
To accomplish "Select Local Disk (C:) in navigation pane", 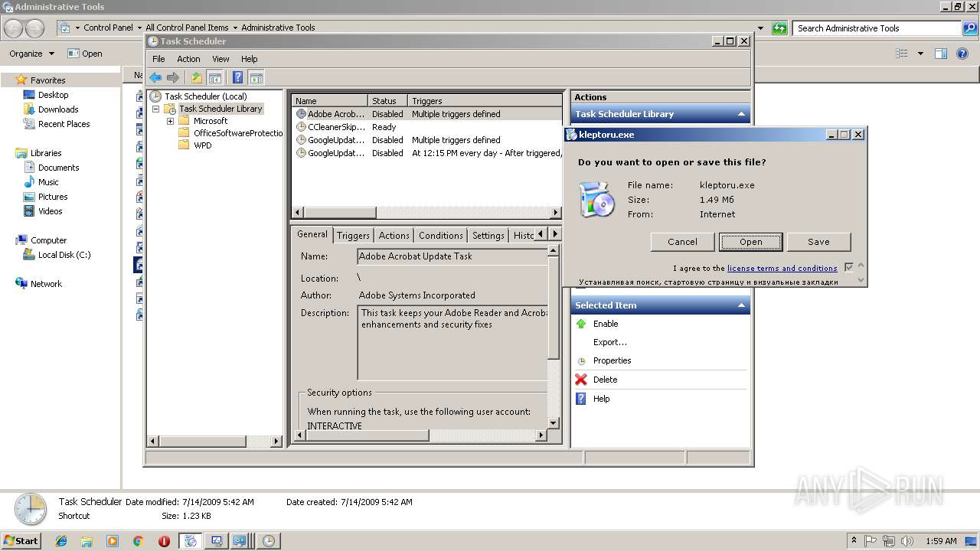I will 64,255.
